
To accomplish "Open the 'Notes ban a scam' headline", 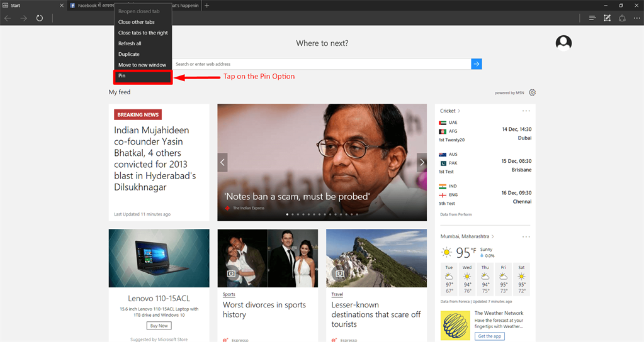I will coord(297,196).
